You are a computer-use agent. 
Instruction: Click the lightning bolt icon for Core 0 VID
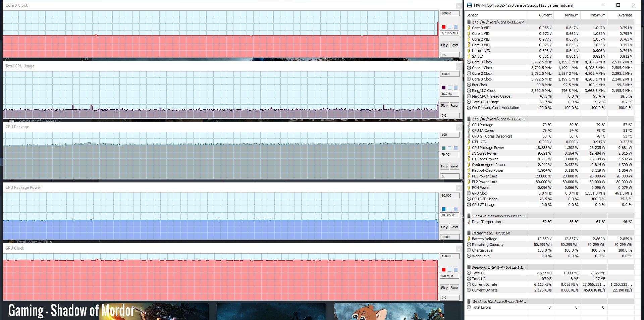469,28
